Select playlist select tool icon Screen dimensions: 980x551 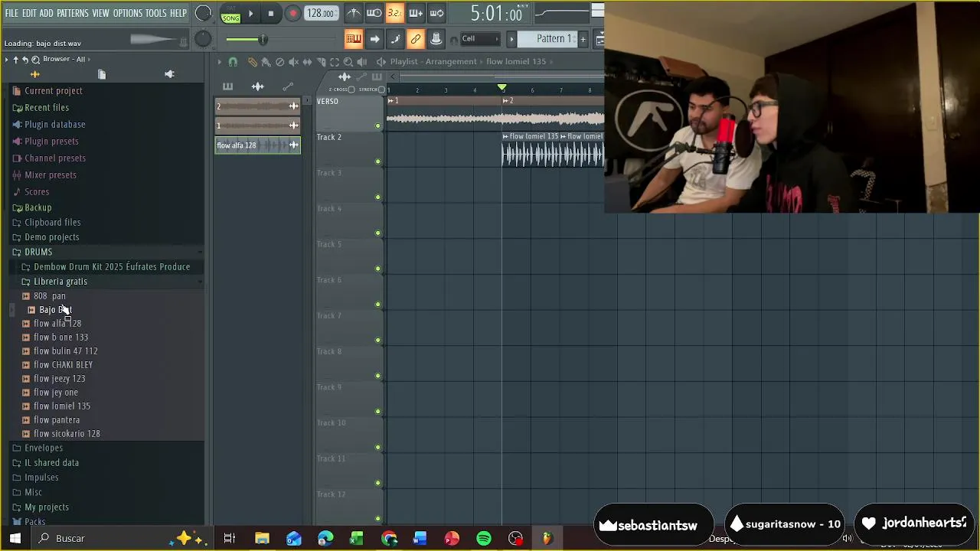(x=335, y=61)
